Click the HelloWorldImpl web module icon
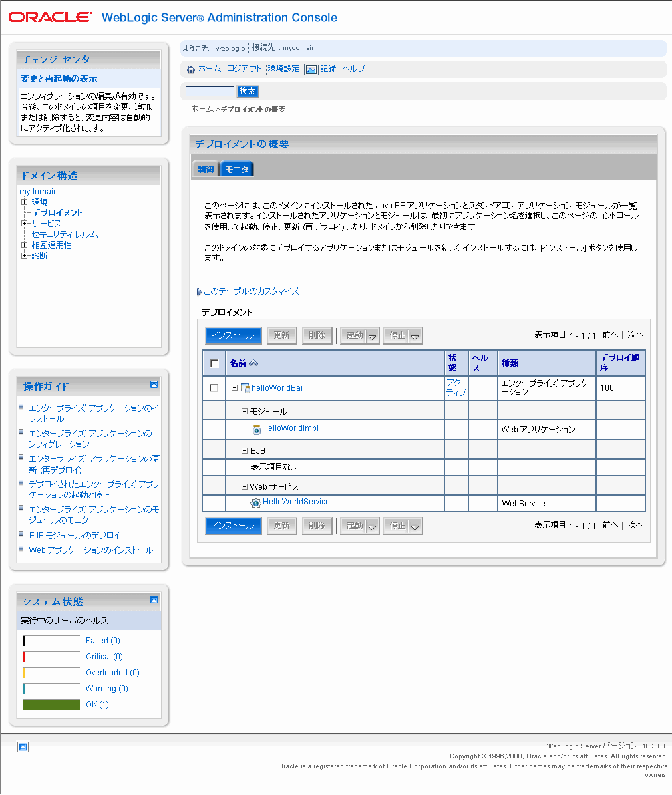The width and height of the screenshot is (672, 795). pos(257,430)
